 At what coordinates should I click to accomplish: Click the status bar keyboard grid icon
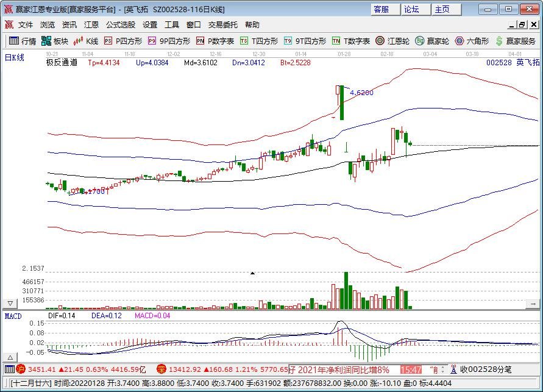point(10,369)
